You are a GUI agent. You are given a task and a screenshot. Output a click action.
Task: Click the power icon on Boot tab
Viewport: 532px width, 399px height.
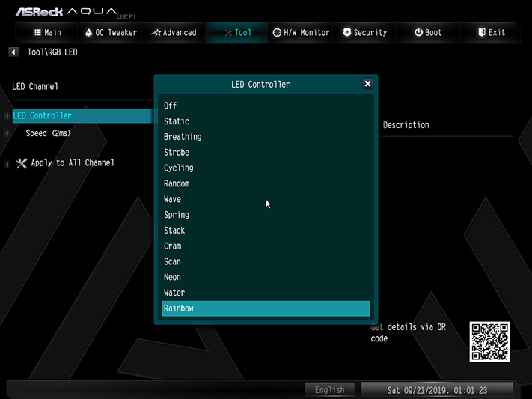[418, 32]
